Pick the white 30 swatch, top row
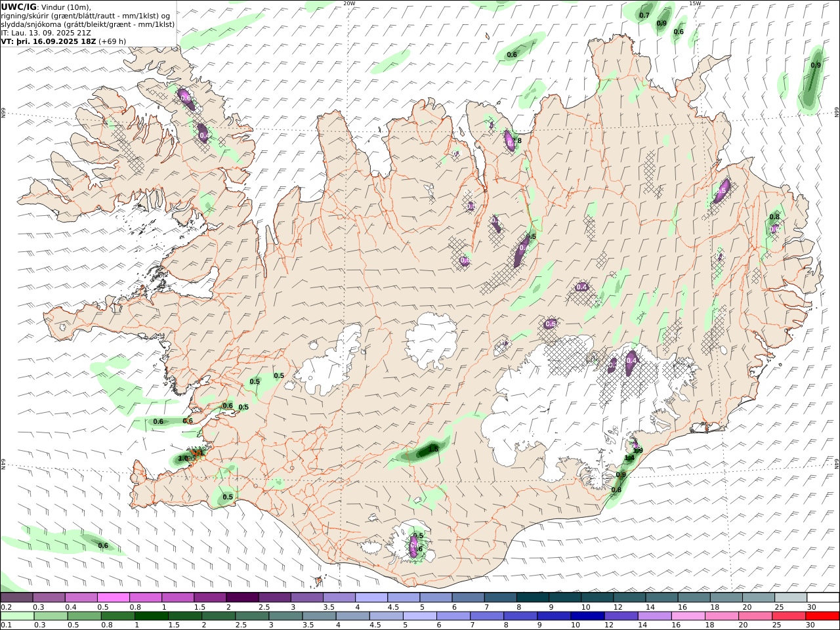The height and width of the screenshot is (630, 840). (823, 598)
